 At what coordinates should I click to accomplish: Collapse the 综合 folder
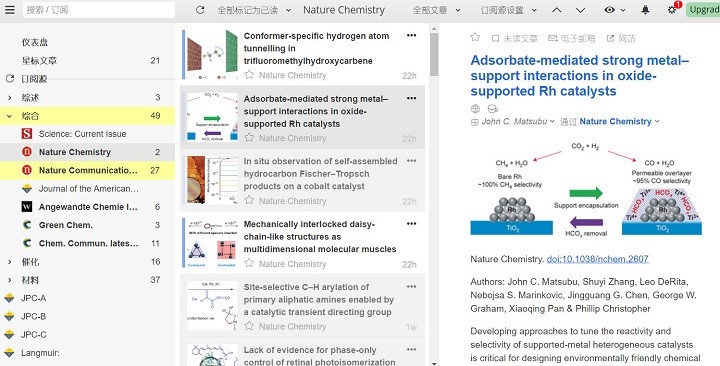[10, 116]
